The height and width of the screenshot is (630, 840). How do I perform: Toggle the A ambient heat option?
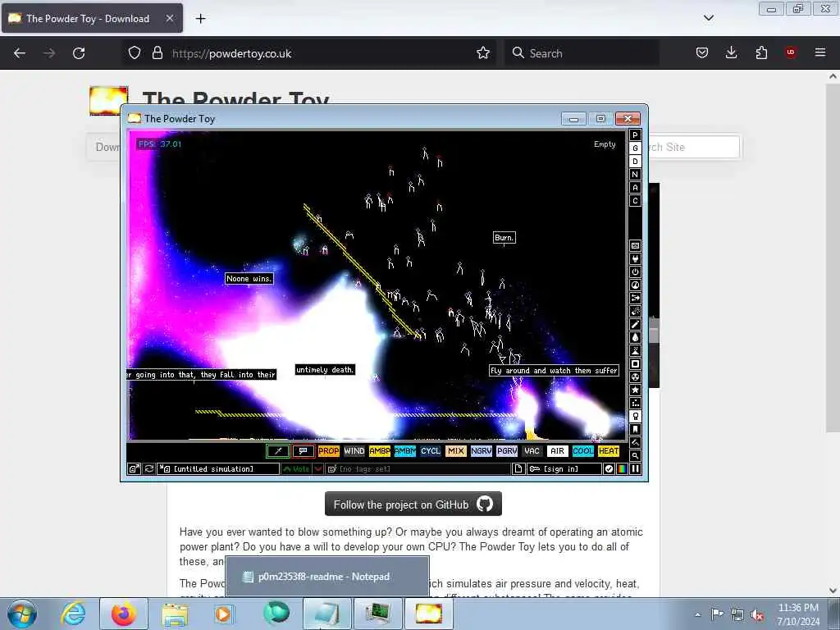(x=635, y=188)
